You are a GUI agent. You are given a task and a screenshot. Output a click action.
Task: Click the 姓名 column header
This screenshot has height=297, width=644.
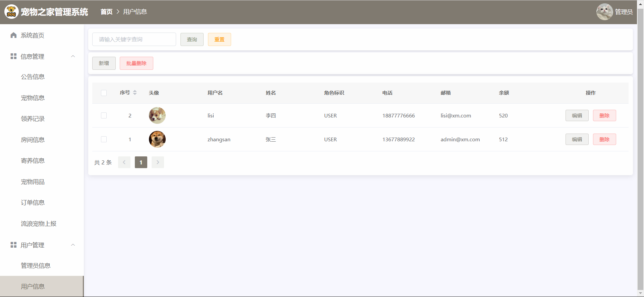pos(271,93)
